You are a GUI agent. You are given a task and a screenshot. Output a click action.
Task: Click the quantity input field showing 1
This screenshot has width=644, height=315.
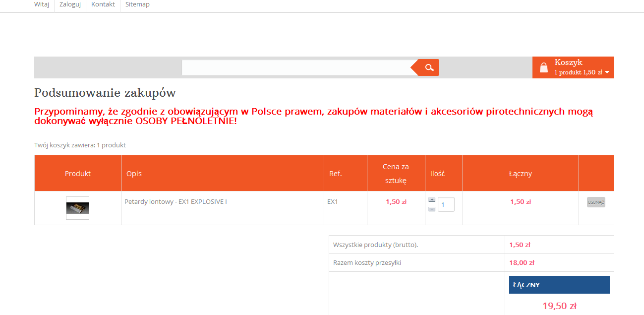(446, 204)
